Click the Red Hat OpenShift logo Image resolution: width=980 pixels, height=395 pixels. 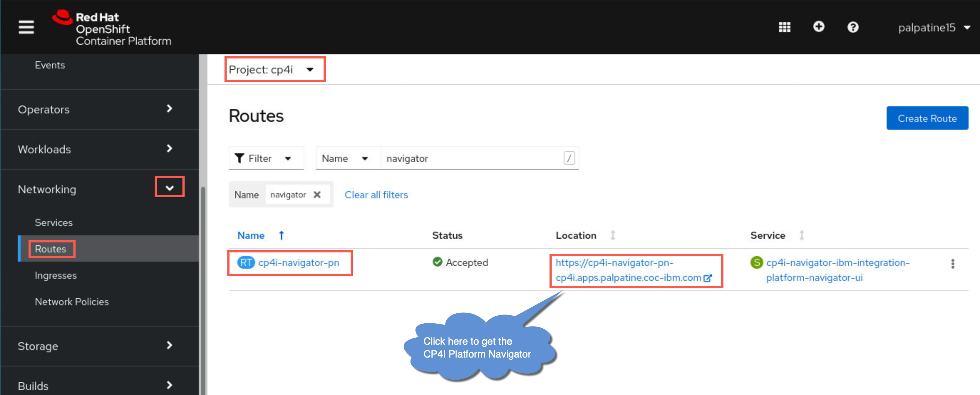pyautogui.click(x=112, y=28)
